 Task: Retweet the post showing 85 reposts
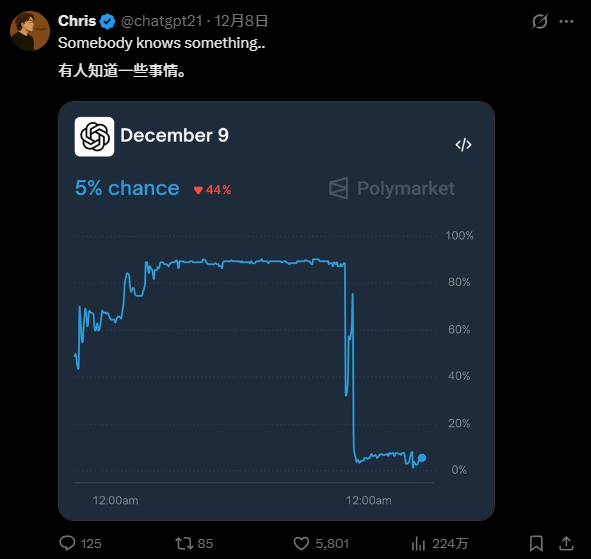pyautogui.click(x=184, y=544)
